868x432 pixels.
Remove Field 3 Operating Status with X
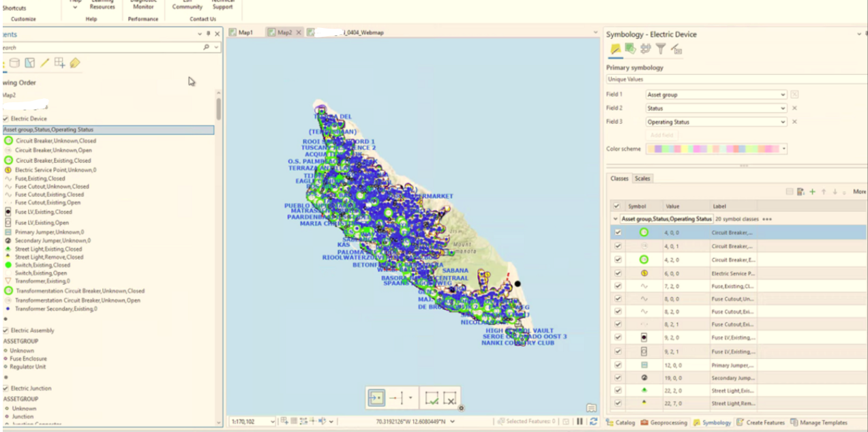point(794,122)
